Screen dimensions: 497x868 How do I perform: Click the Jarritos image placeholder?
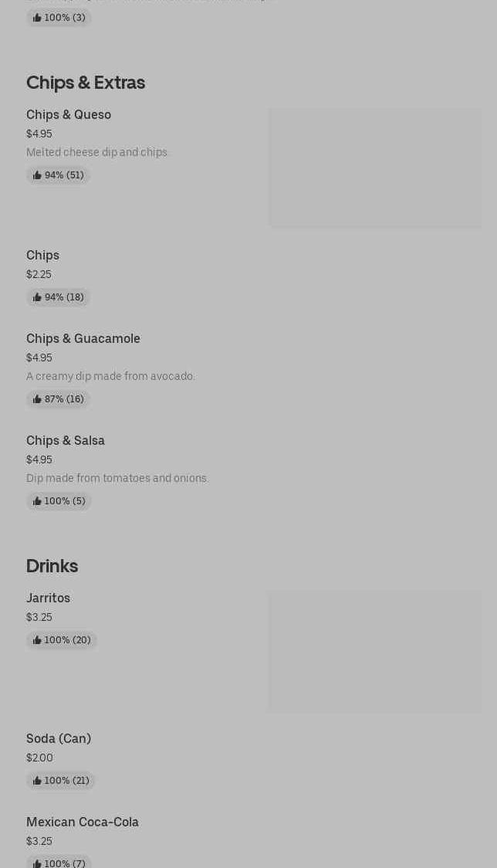click(x=375, y=651)
